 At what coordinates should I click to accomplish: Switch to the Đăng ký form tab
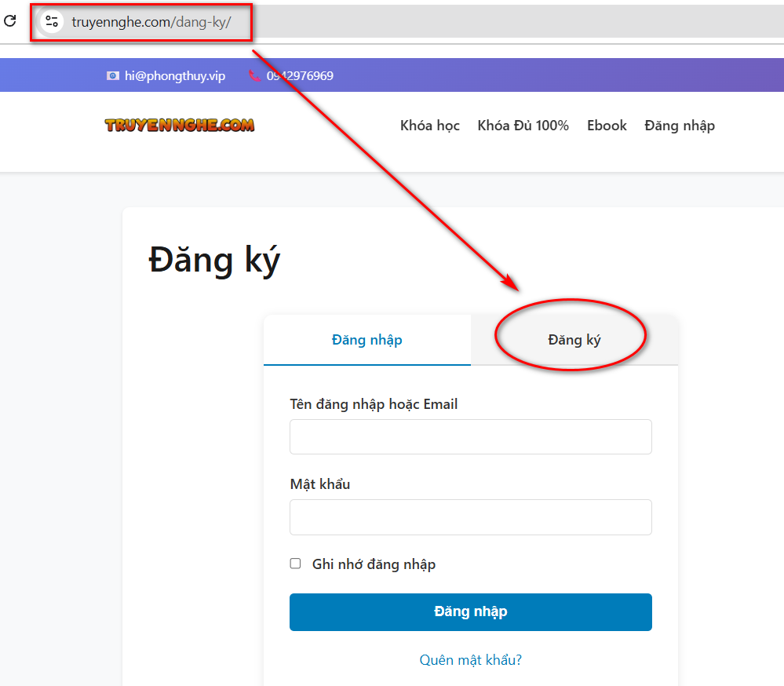click(574, 340)
